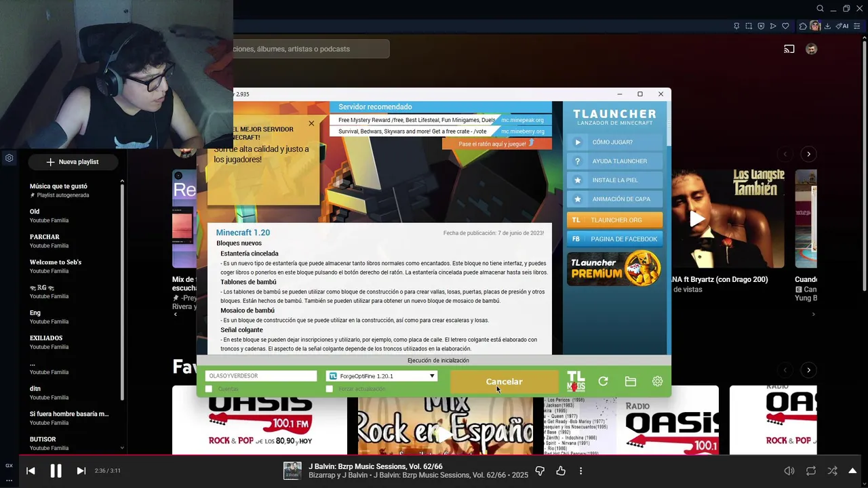
Task: Open Mix Rock en Español thumbnail
Action: pyautogui.click(x=445, y=425)
